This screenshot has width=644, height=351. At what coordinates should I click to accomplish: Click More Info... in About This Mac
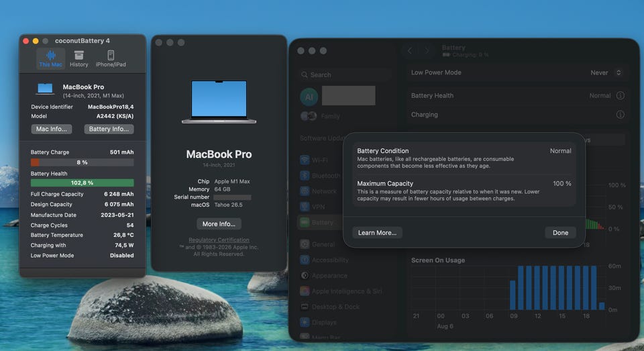219,224
